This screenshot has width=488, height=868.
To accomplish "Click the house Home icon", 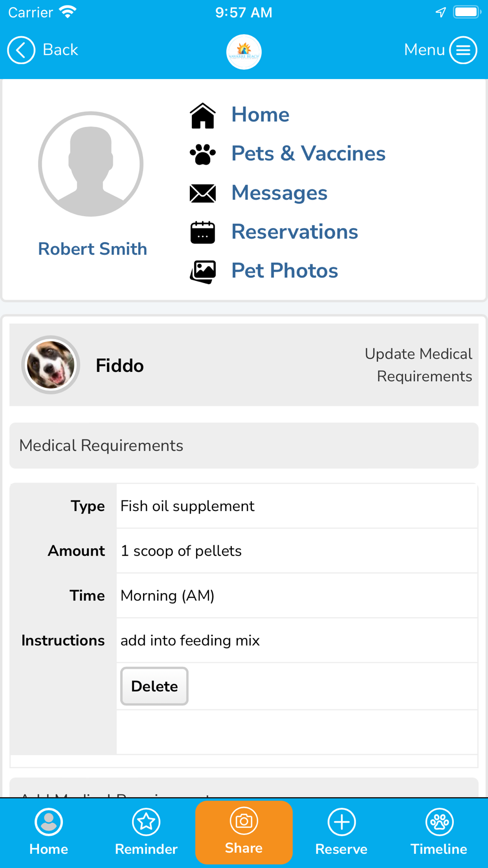I will (203, 116).
